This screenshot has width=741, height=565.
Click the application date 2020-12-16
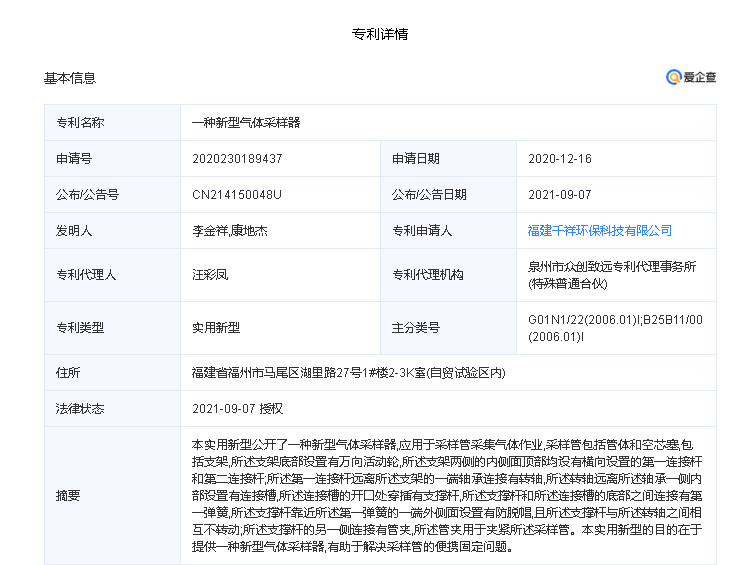coord(560,159)
